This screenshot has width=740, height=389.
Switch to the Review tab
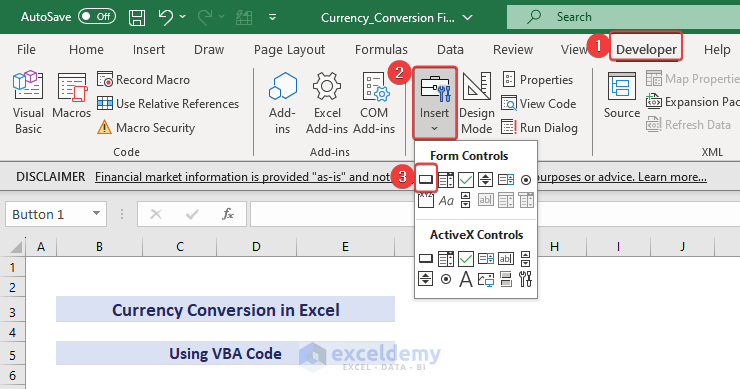(513, 50)
